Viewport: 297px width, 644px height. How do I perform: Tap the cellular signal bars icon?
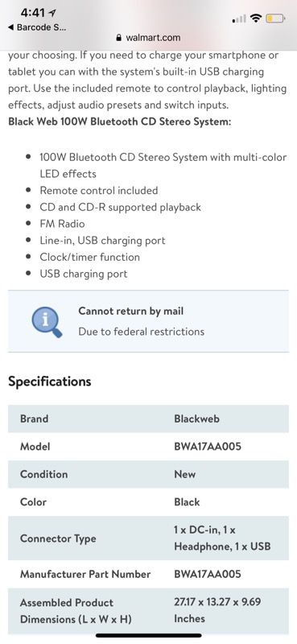[x=240, y=19]
